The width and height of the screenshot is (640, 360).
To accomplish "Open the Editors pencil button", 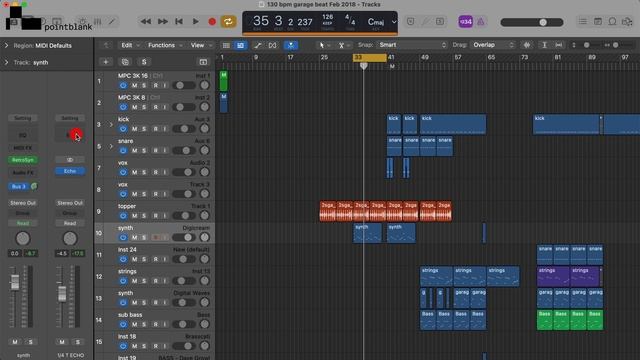I will (x=112, y=22).
